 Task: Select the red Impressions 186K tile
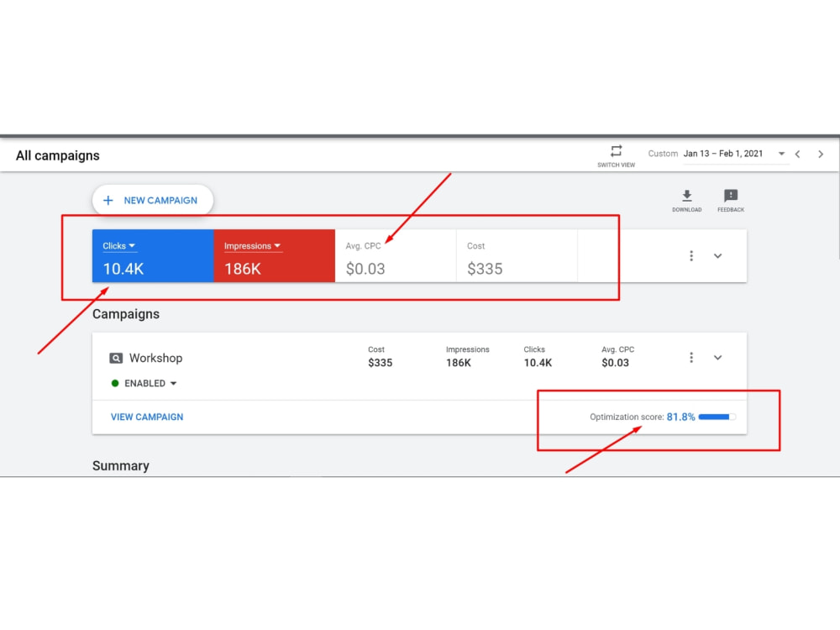point(275,256)
